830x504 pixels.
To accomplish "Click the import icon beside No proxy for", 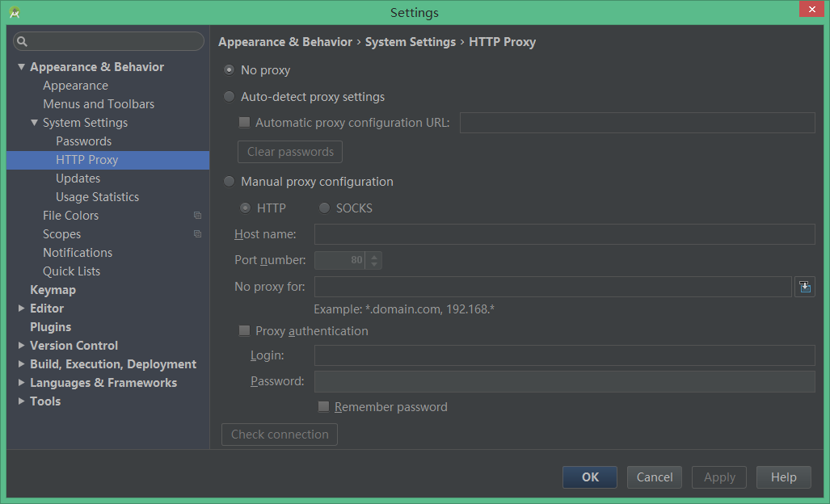I will point(805,287).
